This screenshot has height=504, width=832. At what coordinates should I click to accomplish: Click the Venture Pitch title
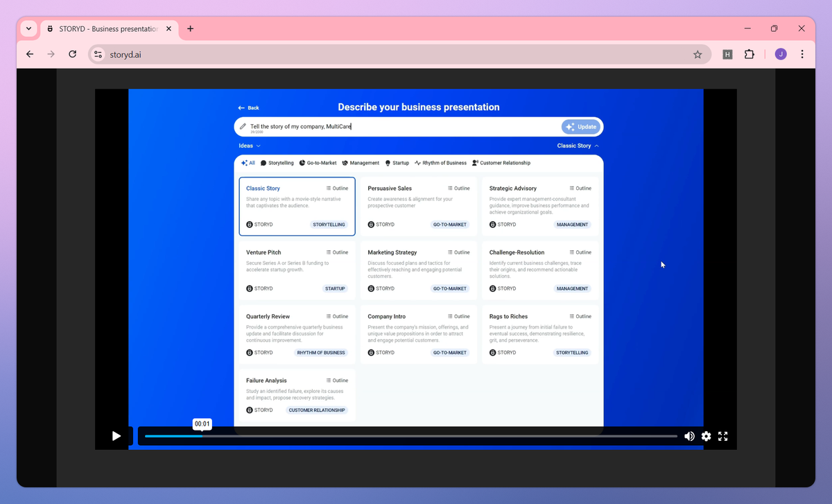click(x=263, y=252)
